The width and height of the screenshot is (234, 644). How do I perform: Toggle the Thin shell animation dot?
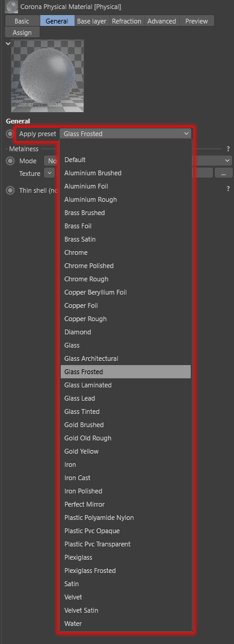point(10,190)
